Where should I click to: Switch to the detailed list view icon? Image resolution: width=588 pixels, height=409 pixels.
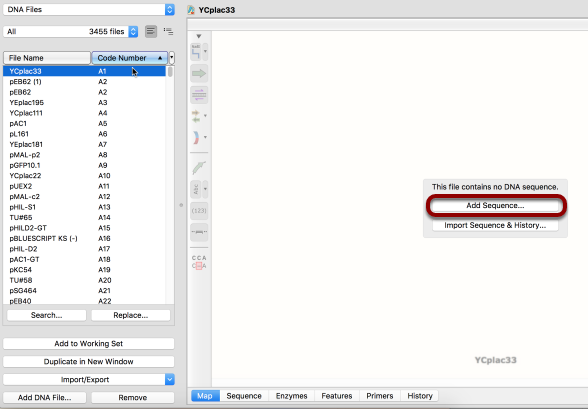click(151, 31)
